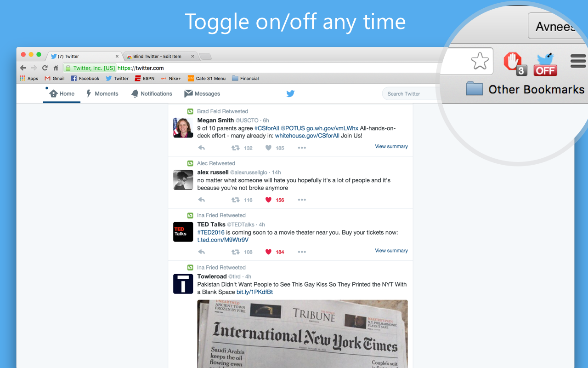Click the magnified bookmark star icon
This screenshot has height=368, width=588.
point(480,61)
